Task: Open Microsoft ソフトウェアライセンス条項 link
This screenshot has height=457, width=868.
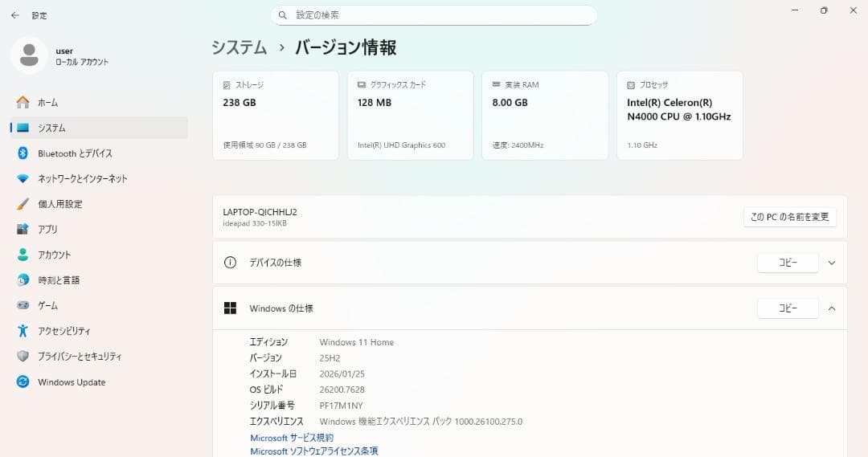Action: [314, 451]
